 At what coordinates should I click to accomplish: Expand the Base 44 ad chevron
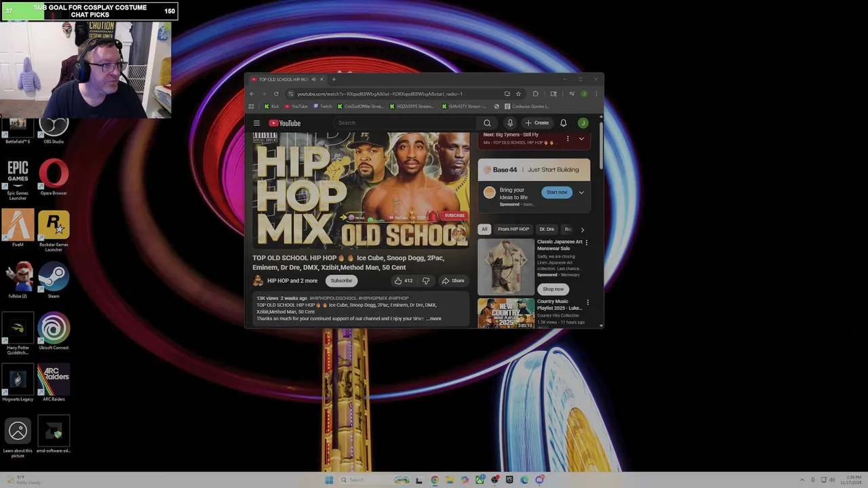tap(581, 192)
